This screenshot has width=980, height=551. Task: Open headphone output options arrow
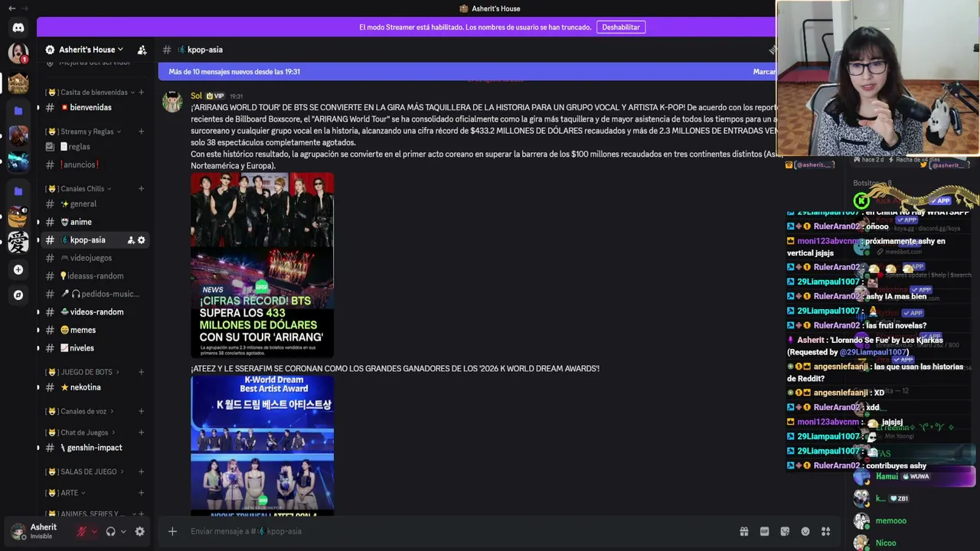[123, 531]
